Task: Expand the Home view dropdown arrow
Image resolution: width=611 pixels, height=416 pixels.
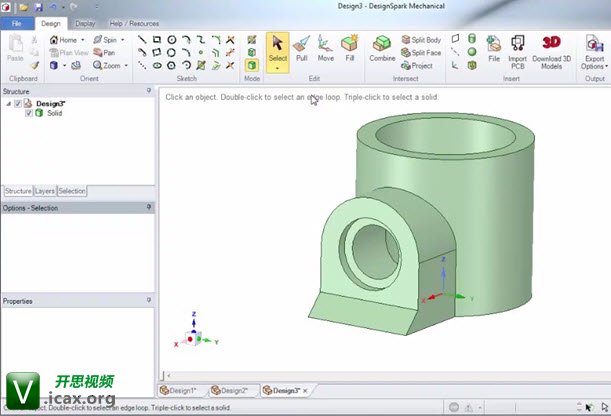Action: coord(83,40)
